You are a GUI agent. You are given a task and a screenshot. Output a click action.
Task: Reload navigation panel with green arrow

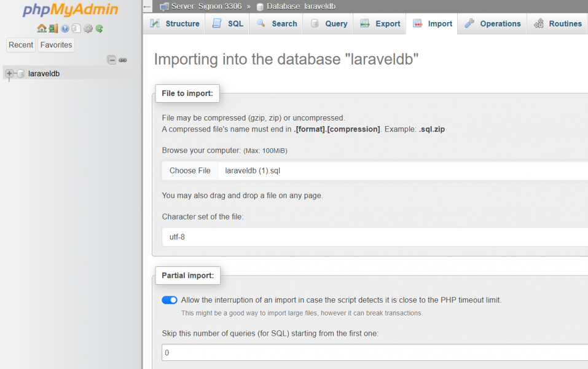pyautogui.click(x=99, y=28)
